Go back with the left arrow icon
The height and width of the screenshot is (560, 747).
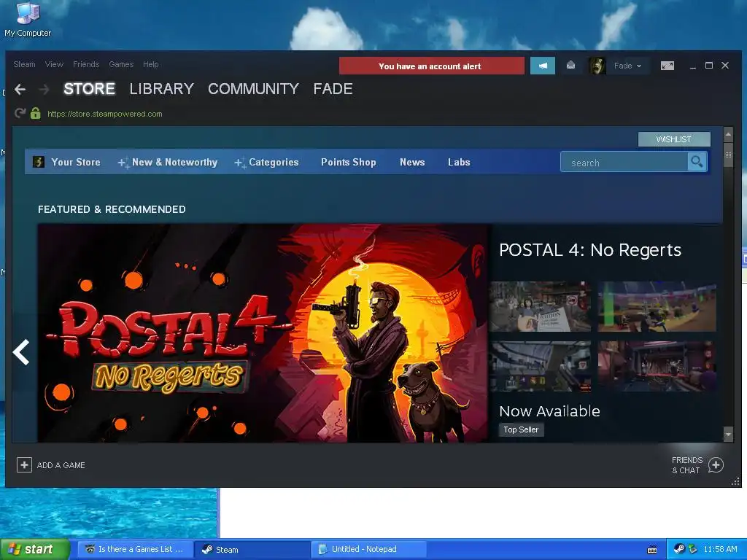[x=20, y=89]
